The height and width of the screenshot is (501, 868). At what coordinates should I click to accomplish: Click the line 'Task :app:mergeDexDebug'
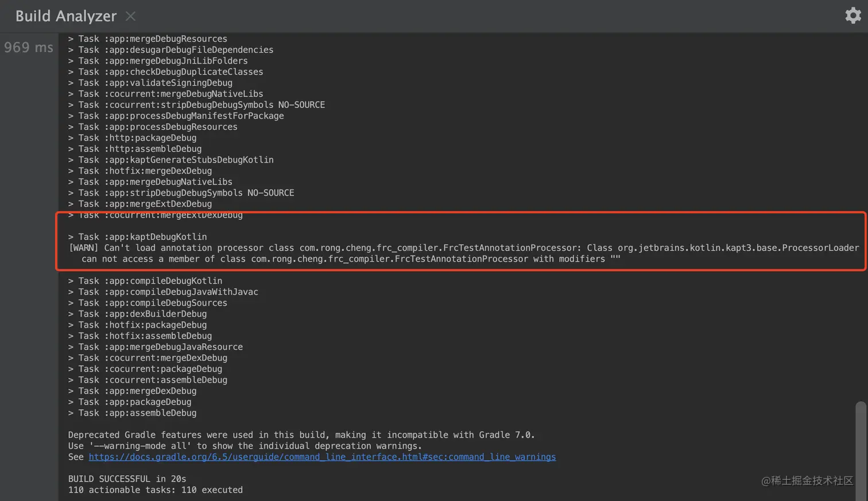[132, 391]
